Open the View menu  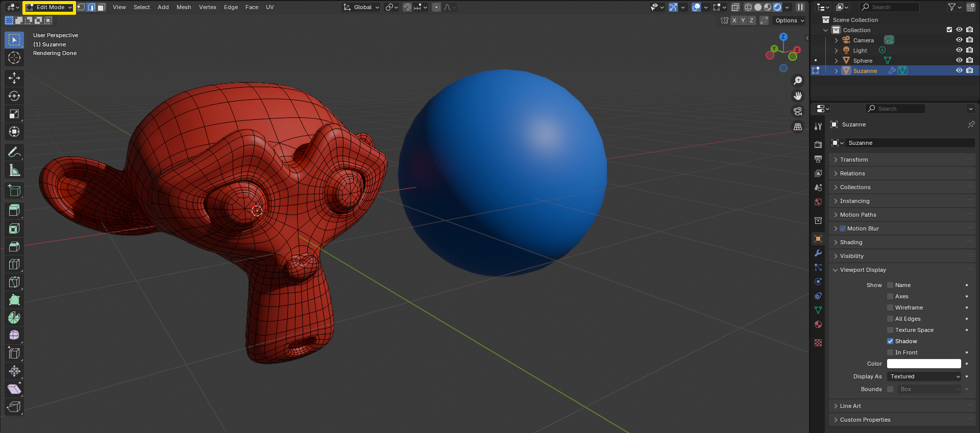pyautogui.click(x=119, y=7)
